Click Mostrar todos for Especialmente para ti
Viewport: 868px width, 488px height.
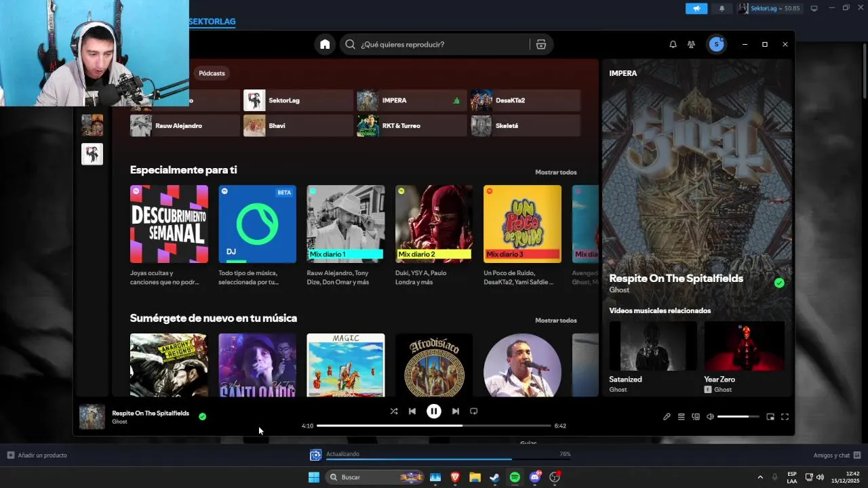click(556, 172)
